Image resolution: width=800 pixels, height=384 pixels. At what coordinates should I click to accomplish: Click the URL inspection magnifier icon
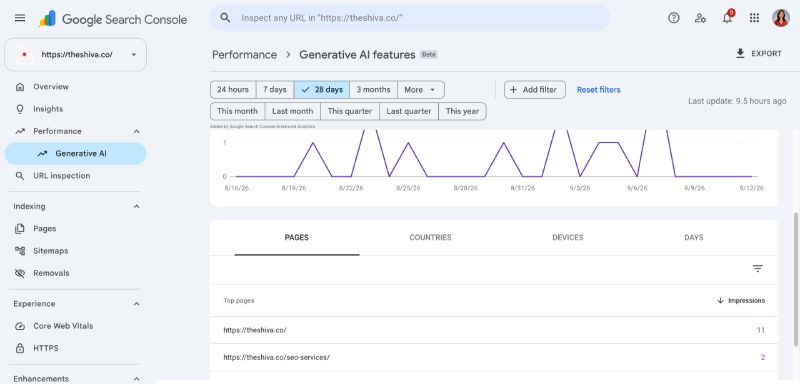[x=20, y=176]
